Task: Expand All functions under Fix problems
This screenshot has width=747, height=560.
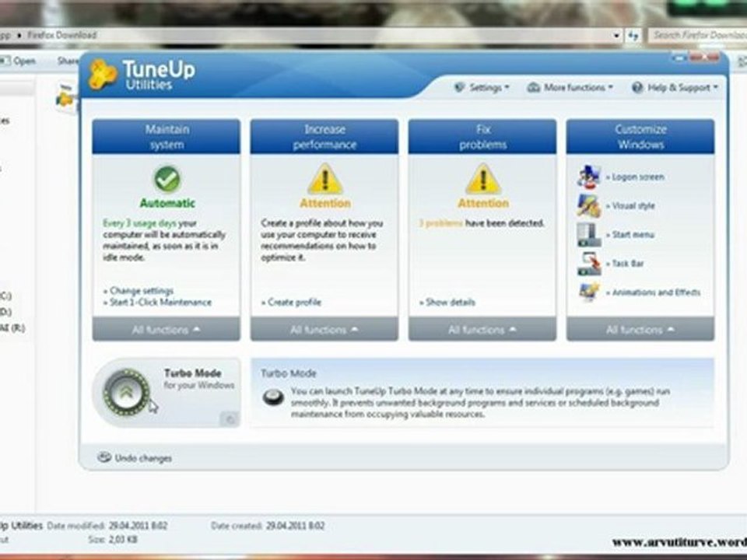Action: point(482,330)
